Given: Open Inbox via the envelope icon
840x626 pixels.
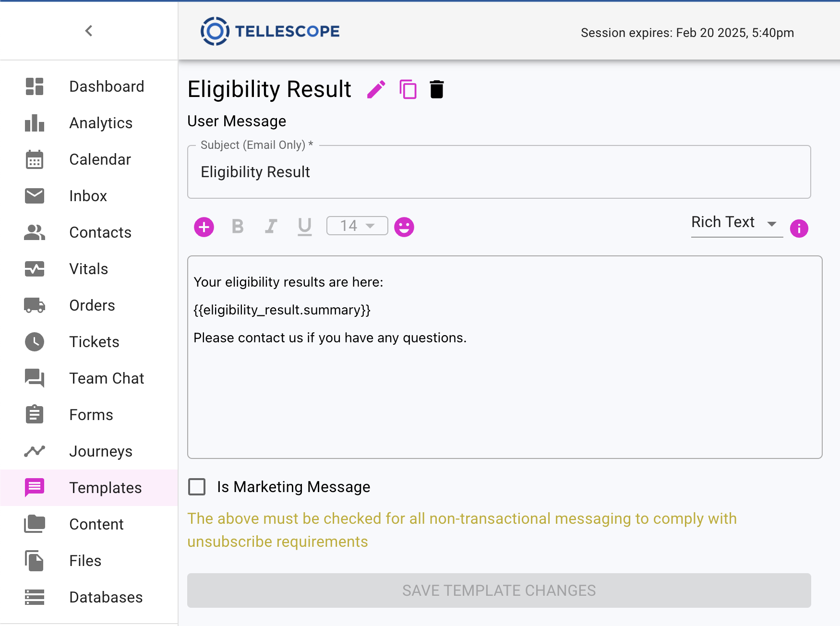Looking at the screenshot, I should 35,196.
